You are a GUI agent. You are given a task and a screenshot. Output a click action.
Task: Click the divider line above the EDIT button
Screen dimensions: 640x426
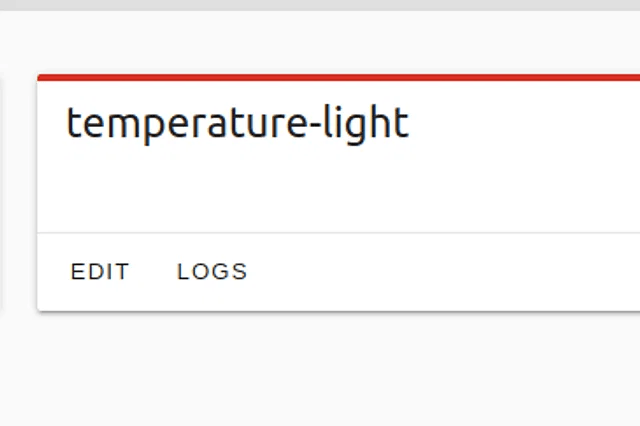(x=340, y=233)
